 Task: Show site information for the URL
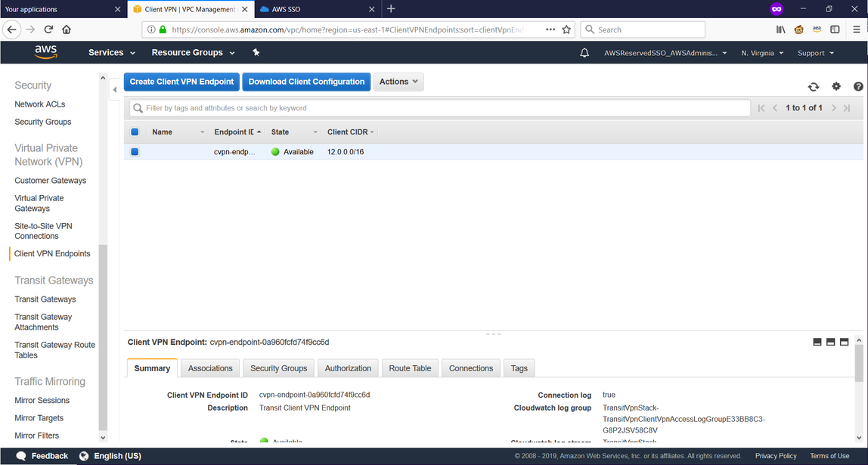[151, 30]
